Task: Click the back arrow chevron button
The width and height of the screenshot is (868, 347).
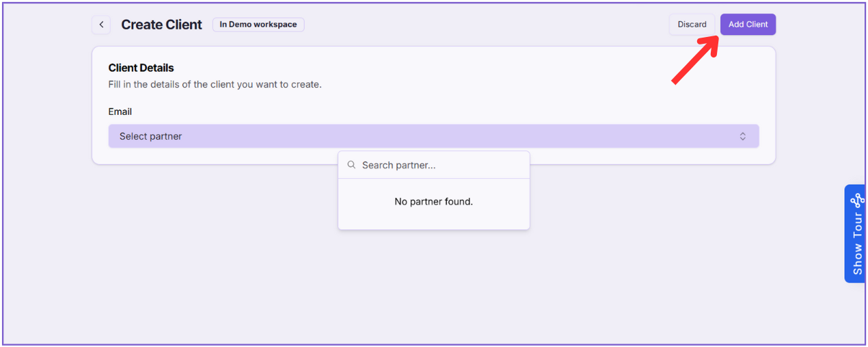Action: pyautogui.click(x=101, y=25)
